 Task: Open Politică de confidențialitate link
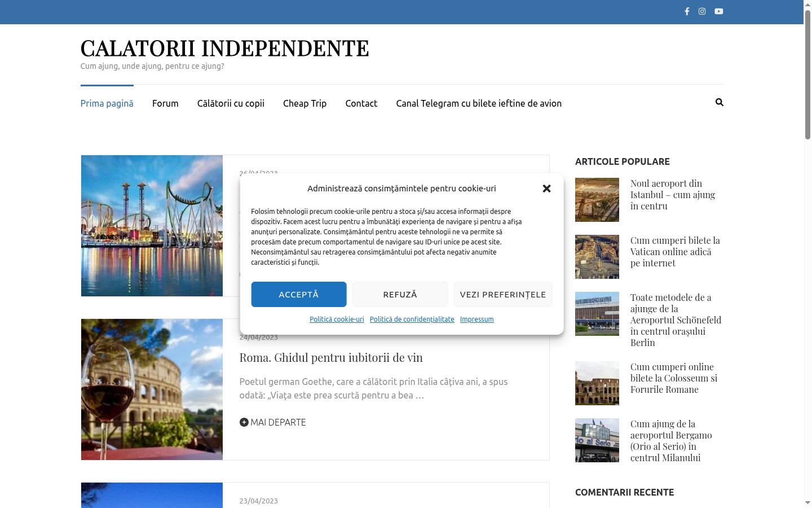tap(412, 319)
